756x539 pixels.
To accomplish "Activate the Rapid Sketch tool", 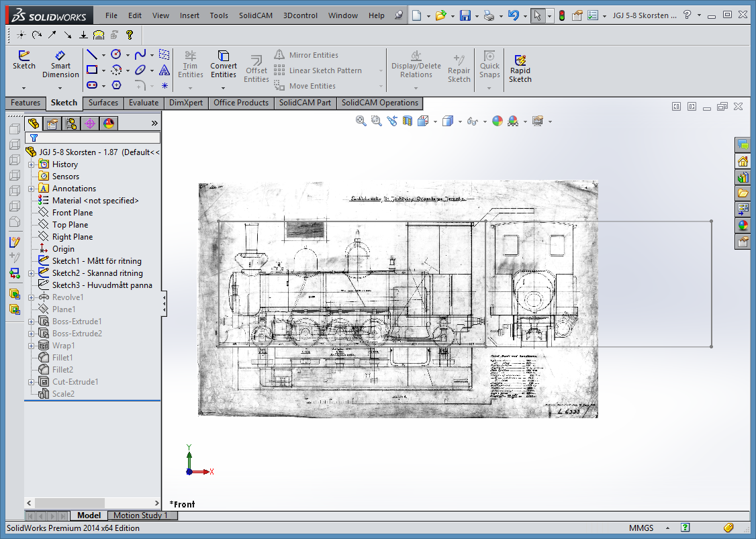I will [520, 69].
